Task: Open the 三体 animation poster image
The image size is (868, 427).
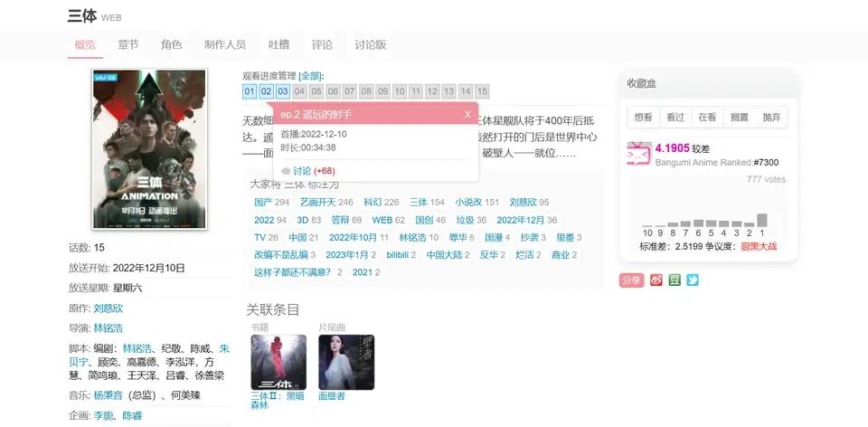Action: [x=149, y=149]
